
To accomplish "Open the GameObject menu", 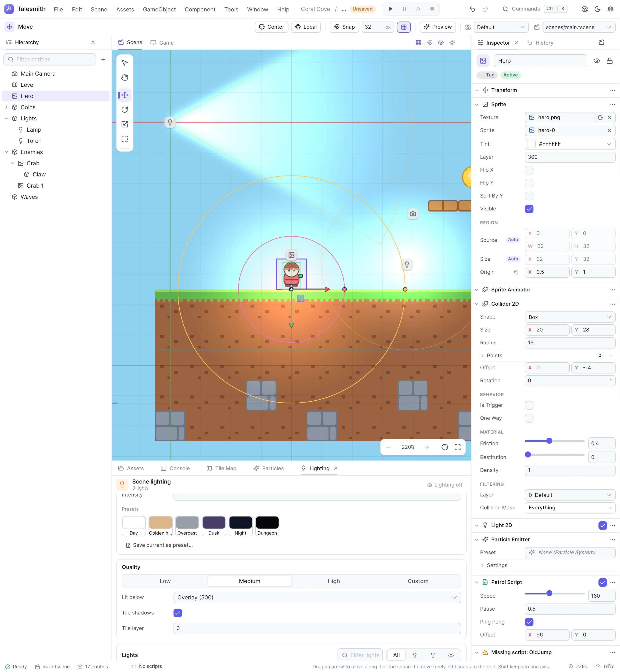I will pos(159,9).
